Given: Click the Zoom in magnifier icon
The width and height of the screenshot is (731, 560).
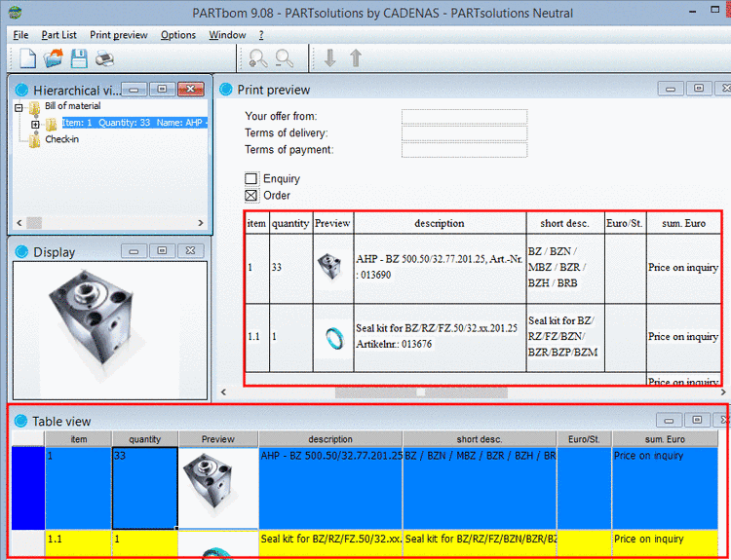Looking at the screenshot, I should (258, 58).
